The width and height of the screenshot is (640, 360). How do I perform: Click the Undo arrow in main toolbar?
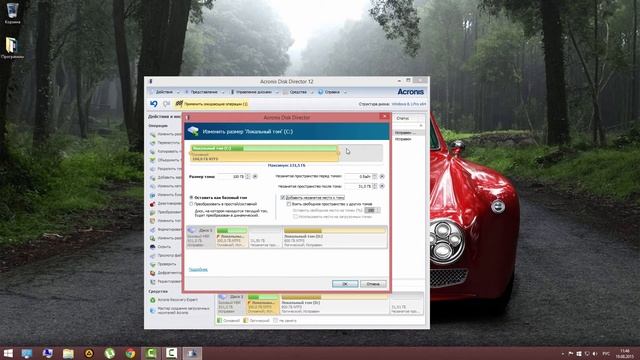(x=153, y=104)
